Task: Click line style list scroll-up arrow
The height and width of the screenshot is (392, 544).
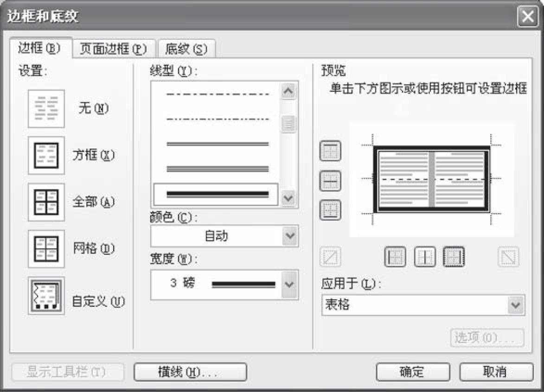Action: pos(288,91)
